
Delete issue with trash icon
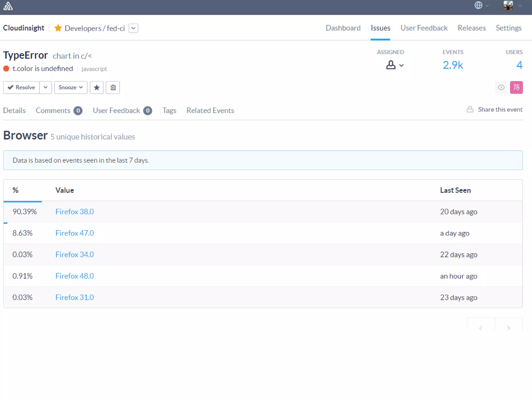(x=113, y=87)
